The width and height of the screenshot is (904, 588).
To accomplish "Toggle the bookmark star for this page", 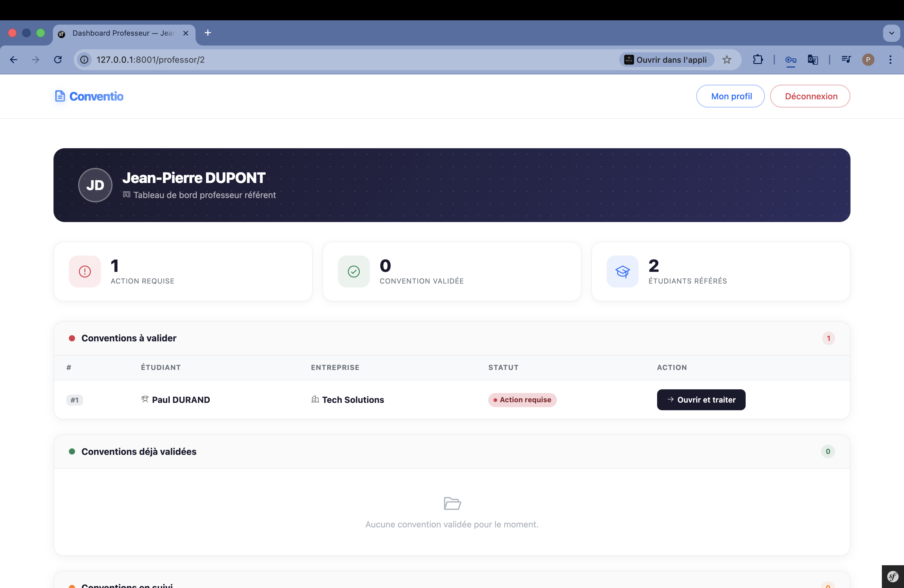I will click(728, 60).
